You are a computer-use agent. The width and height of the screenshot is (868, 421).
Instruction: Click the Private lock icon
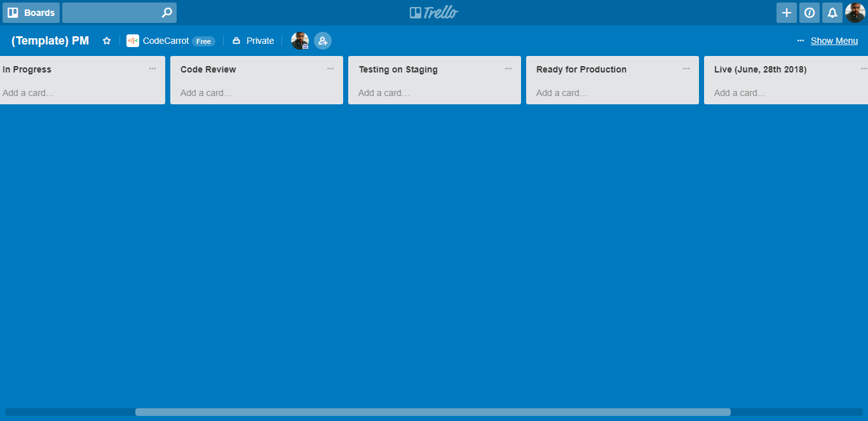coord(235,40)
